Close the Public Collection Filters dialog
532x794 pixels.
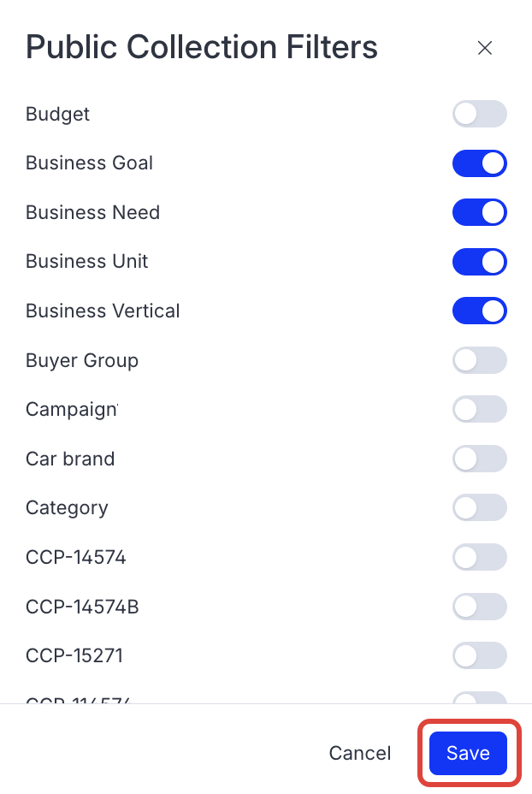click(485, 48)
